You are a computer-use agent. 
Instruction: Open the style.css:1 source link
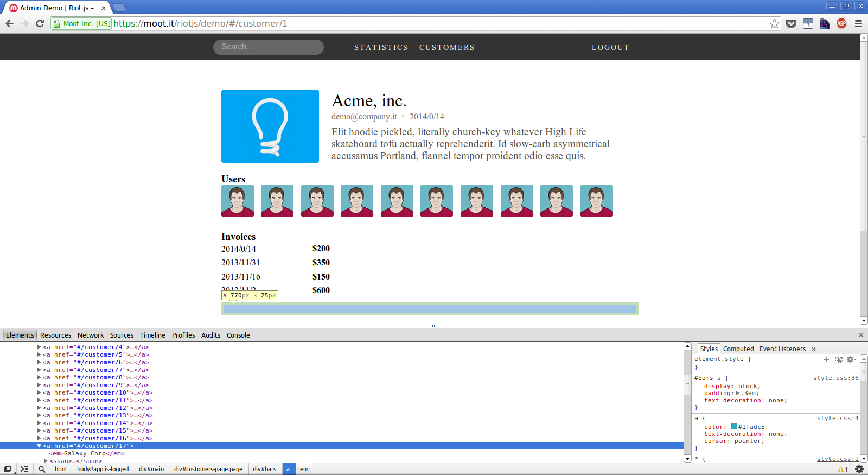pos(838,459)
